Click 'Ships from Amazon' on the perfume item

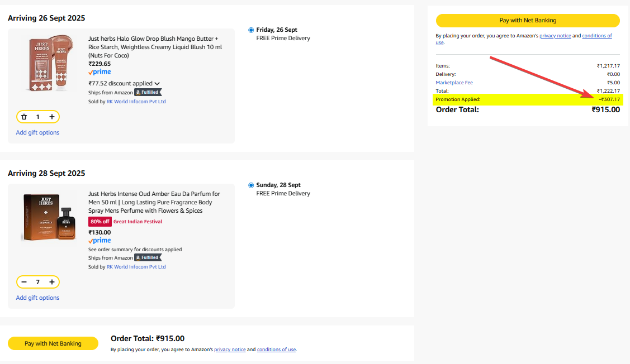click(x=111, y=258)
